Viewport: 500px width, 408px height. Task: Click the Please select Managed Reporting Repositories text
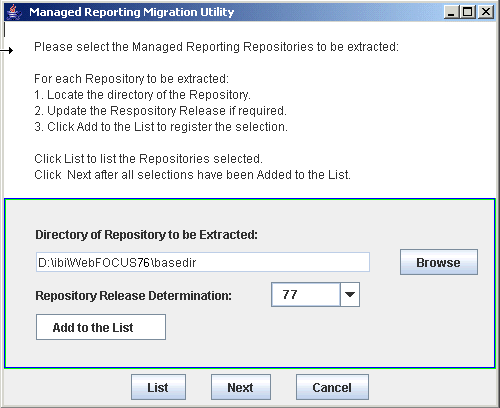[217, 47]
